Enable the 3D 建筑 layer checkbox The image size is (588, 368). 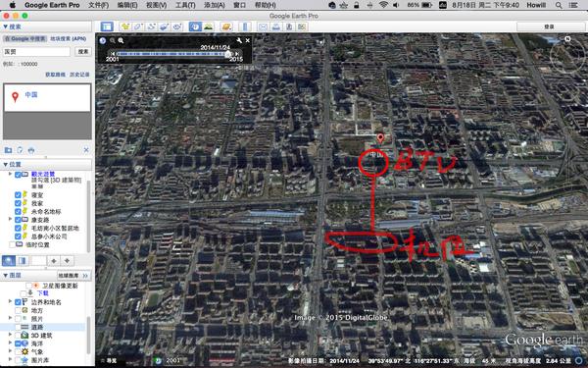click(18, 336)
